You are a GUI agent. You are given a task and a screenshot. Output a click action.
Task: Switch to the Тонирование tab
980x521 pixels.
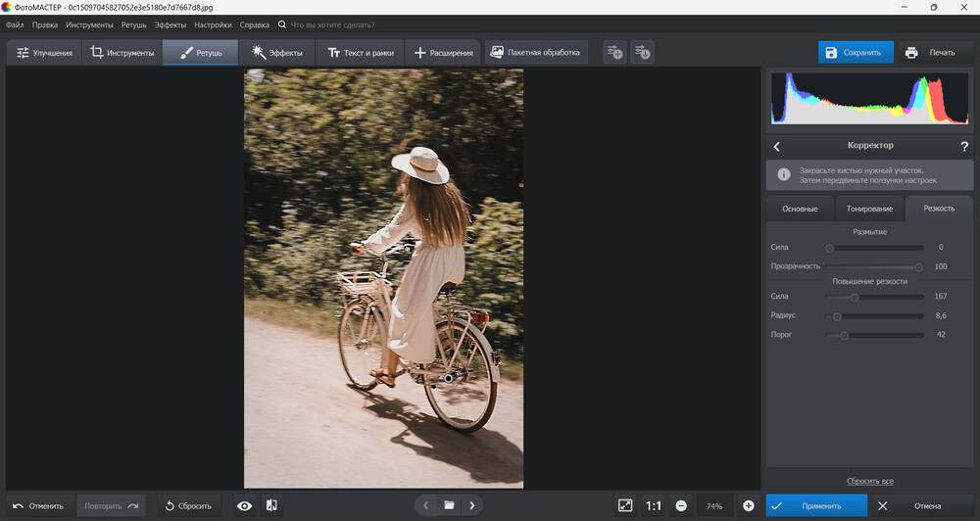pyautogui.click(x=869, y=209)
